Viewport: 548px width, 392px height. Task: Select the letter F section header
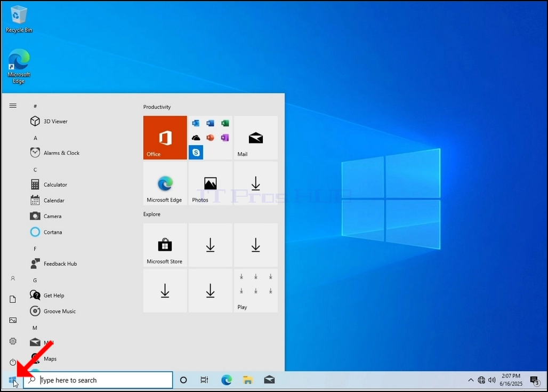click(x=35, y=249)
